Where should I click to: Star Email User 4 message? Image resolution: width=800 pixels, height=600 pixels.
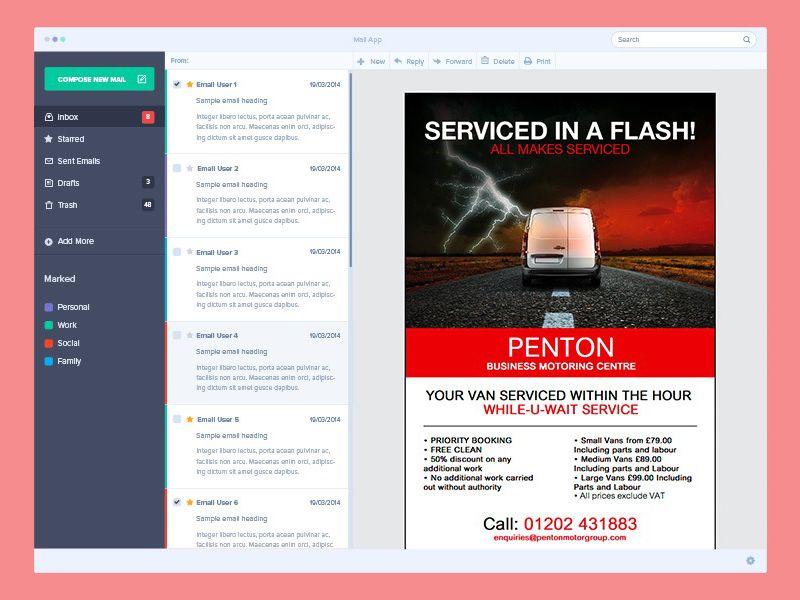pyautogui.click(x=190, y=335)
